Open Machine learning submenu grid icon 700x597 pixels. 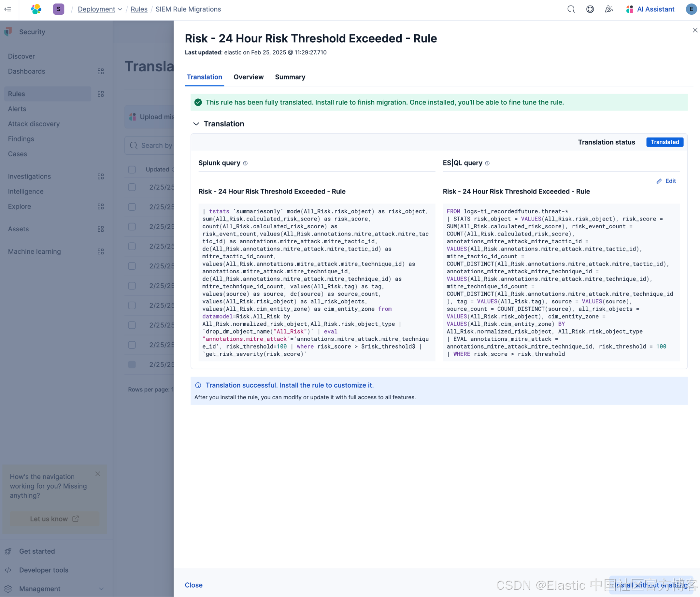[x=101, y=252]
